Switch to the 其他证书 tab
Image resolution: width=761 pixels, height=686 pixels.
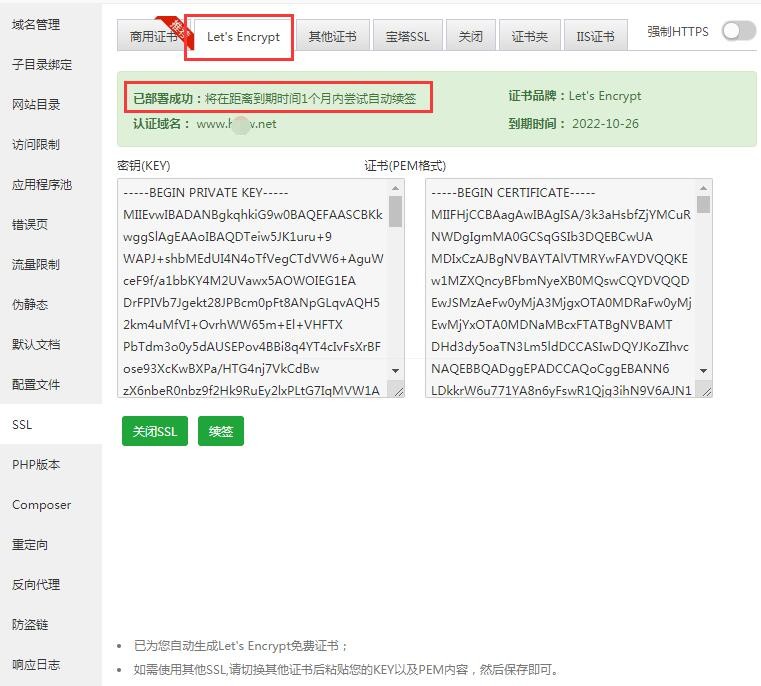pos(332,37)
